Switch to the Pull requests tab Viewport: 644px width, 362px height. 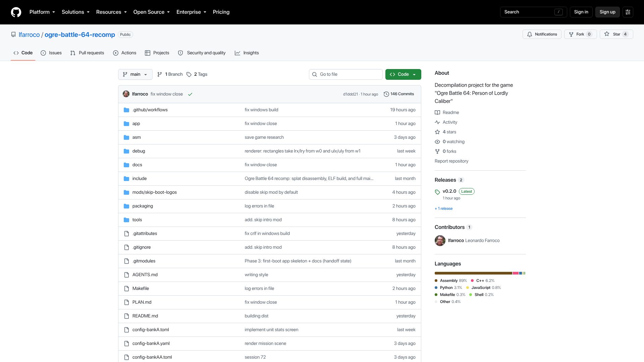(87, 53)
